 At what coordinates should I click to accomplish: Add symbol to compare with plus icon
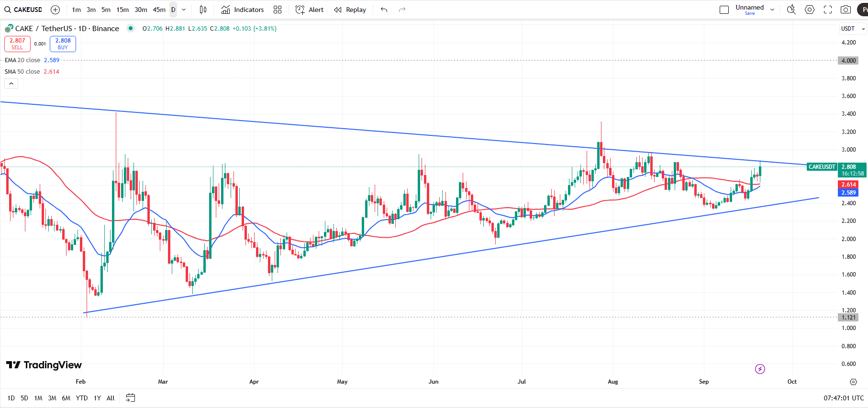pyautogui.click(x=56, y=10)
